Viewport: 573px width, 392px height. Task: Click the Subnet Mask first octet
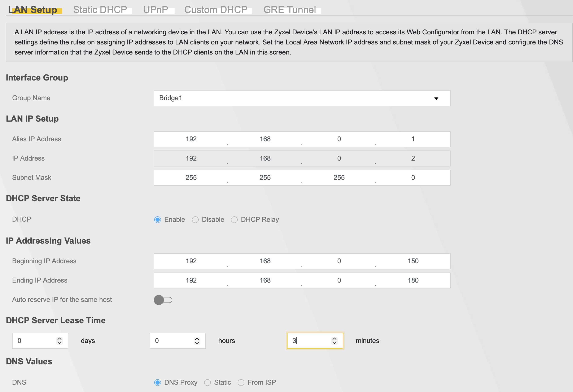click(x=191, y=178)
